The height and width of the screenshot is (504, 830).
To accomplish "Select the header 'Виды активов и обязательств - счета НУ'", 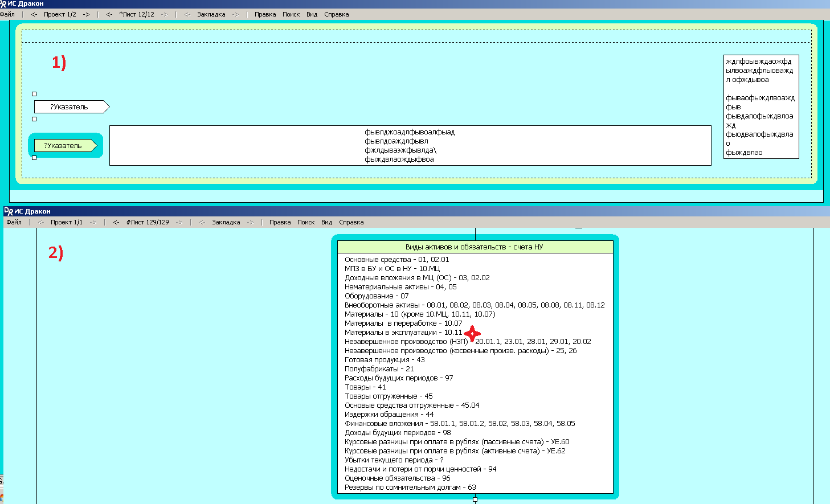I will (x=475, y=247).
